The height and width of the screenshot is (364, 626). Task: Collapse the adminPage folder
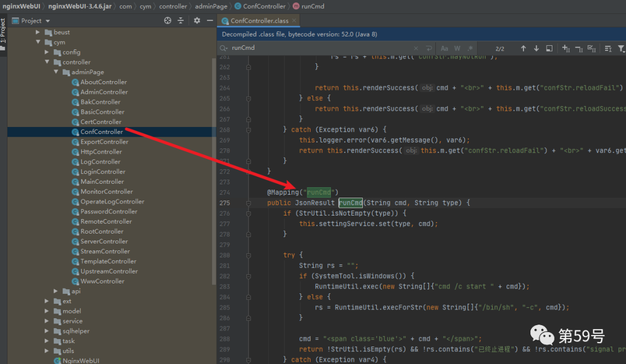(56, 72)
